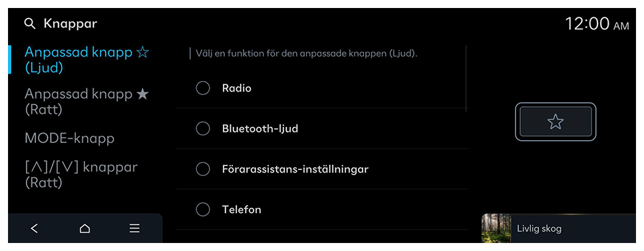
Task: Open the hamburger menu icon
Action: click(134, 228)
